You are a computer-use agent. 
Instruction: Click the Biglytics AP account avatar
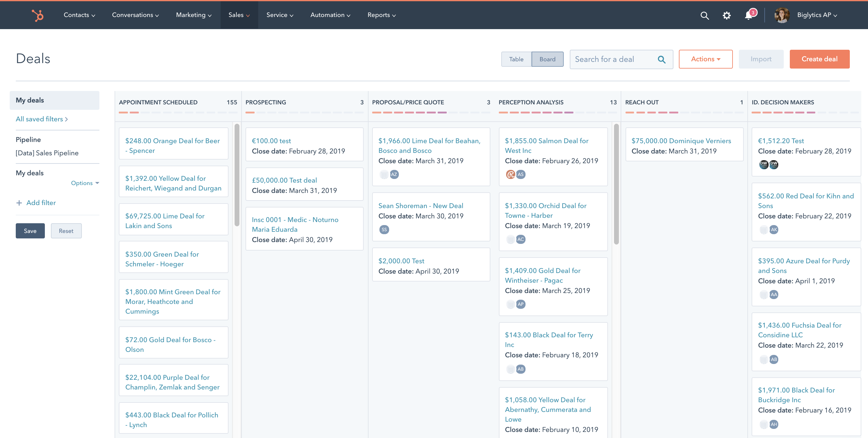click(x=782, y=15)
